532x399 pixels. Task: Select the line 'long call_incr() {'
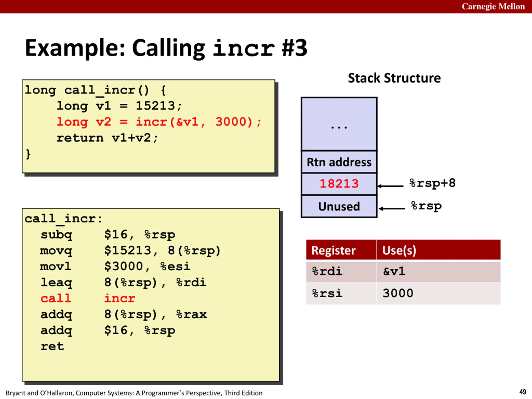[x=95, y=91]
